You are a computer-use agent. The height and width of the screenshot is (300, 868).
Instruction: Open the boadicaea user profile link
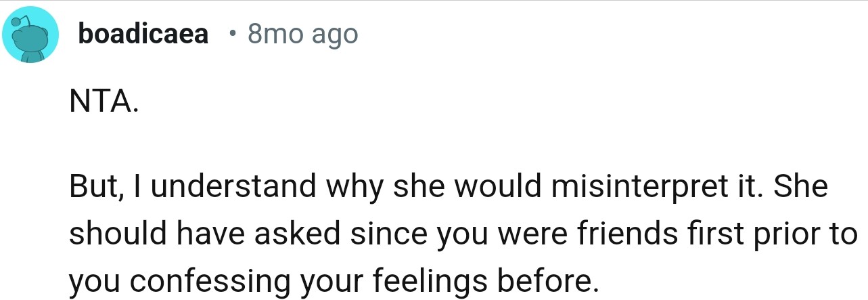pyautogui.click(x=143, y=35)
